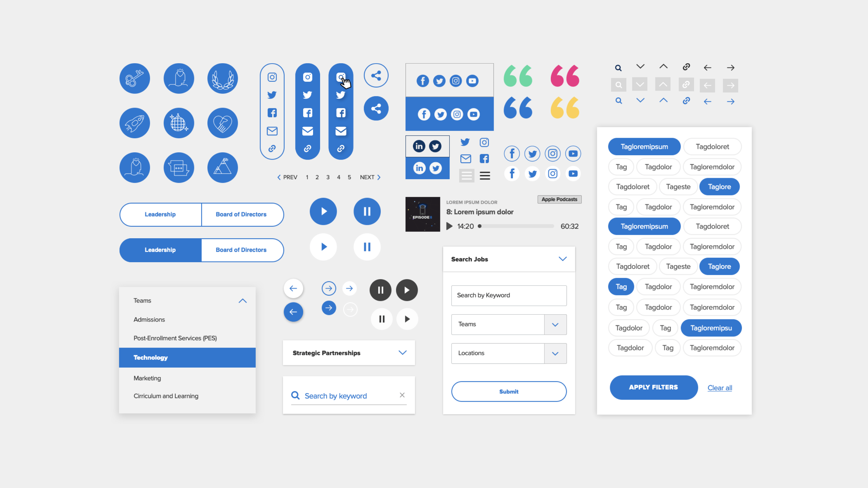Click the Search by keyword input field
Image resolution: width=868 pixels, height=488 pixels.
pyautogui.click(x=348, y=395)
